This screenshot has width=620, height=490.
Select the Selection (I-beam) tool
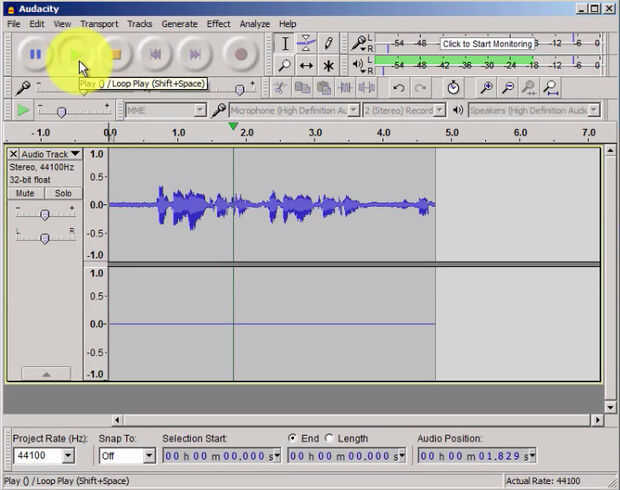[285, 43]
